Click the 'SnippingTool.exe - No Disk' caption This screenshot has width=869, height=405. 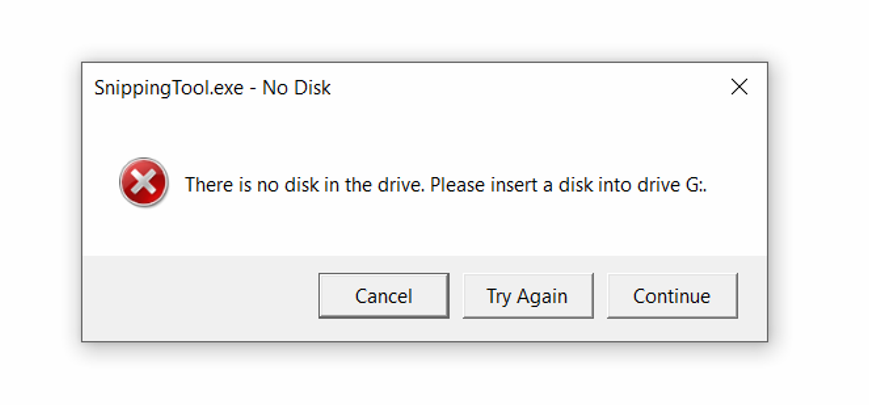(x=212, y=88)
